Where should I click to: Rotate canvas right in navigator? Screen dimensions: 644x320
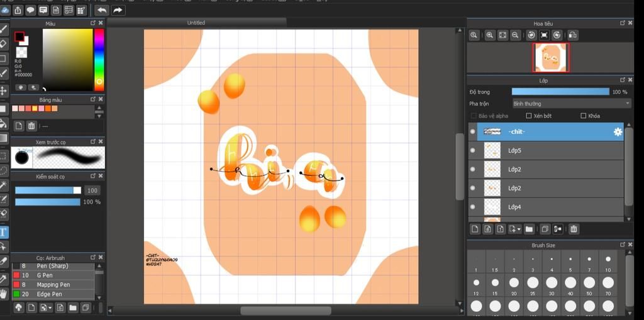point(557,35)
